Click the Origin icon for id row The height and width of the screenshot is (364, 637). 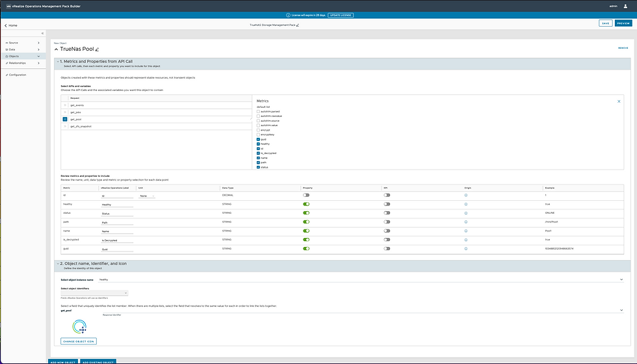click(x=466, y=196)
